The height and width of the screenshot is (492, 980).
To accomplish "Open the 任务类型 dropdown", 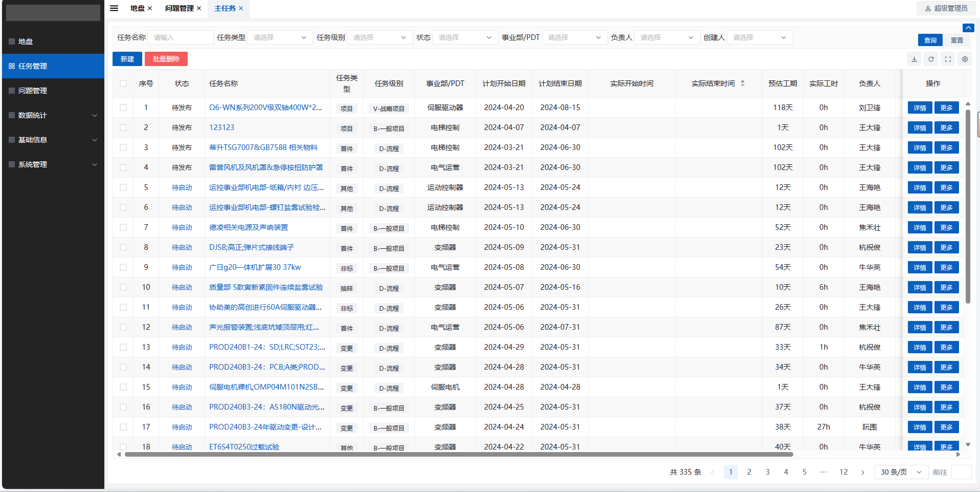I will click(x=280, y=37).
